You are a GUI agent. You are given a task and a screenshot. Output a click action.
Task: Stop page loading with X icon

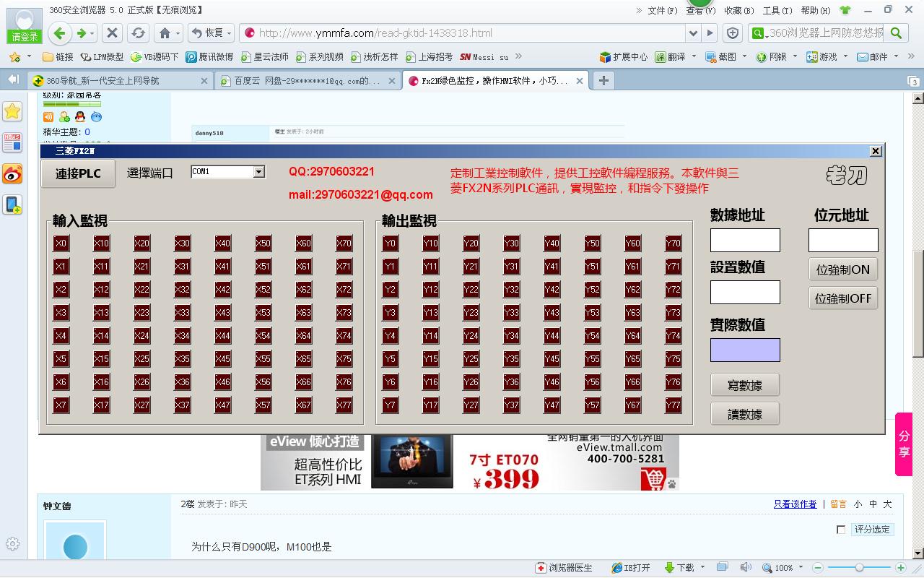click(112, 33)
